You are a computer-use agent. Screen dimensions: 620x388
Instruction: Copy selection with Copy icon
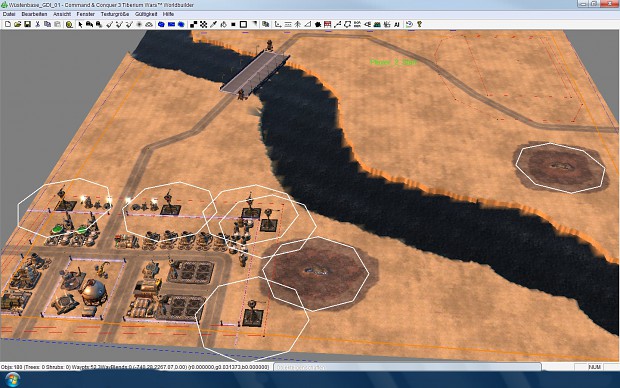[47, 25]
